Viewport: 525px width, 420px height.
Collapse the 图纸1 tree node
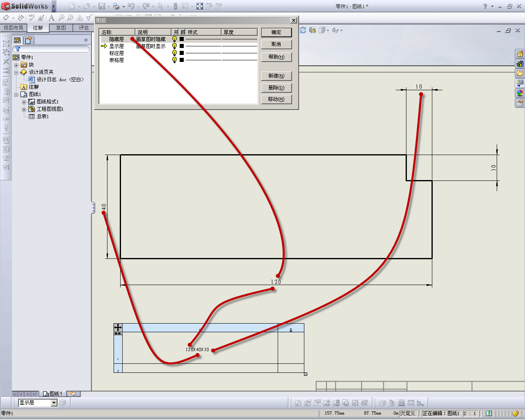pyautogui.click(x=16, y=94)
